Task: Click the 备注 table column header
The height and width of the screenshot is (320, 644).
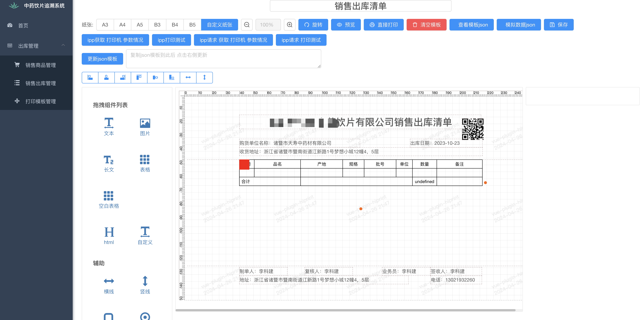Action: (x=459, y=164)
